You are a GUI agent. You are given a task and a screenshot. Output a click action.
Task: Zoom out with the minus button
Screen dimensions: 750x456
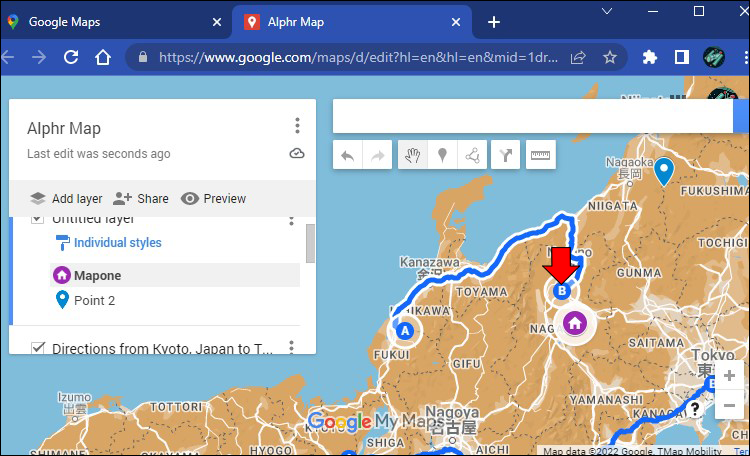tap(729, 406)
